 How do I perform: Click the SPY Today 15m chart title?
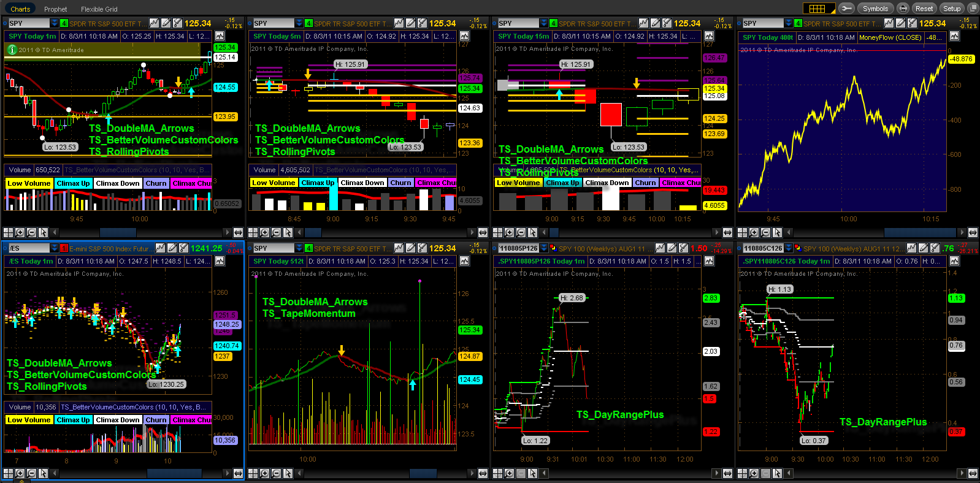(523, 37)
